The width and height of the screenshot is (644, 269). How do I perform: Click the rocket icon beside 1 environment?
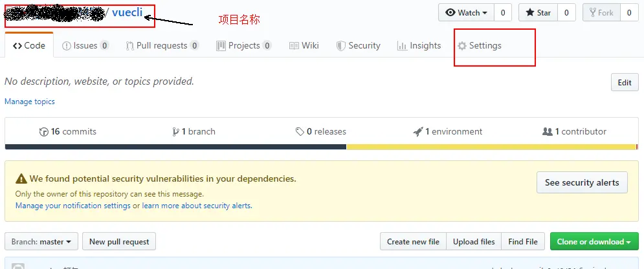418,132
